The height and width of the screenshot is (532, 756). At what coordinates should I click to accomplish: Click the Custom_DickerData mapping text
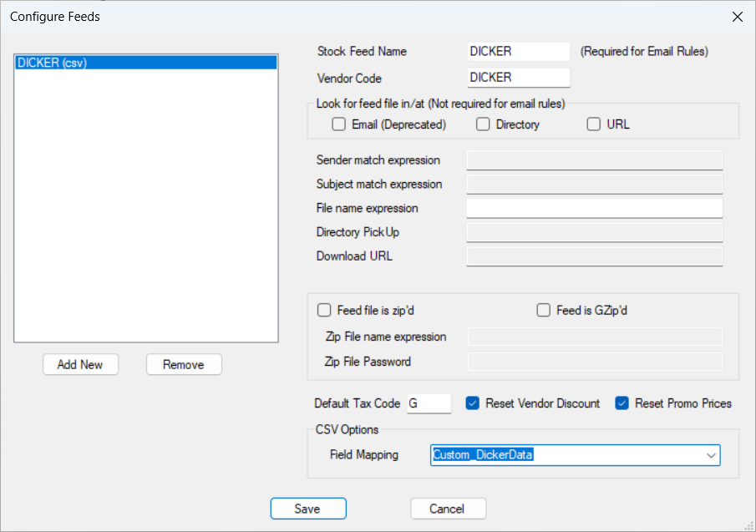coord(483,455)
